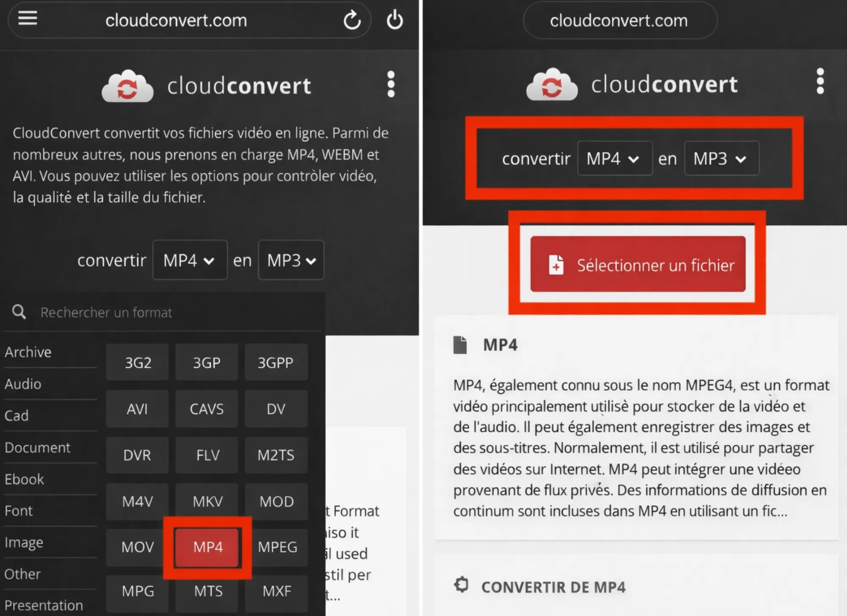Viewport: 847px width, 616px height.
Task: Select the Cad category
Action: [17, 416]
